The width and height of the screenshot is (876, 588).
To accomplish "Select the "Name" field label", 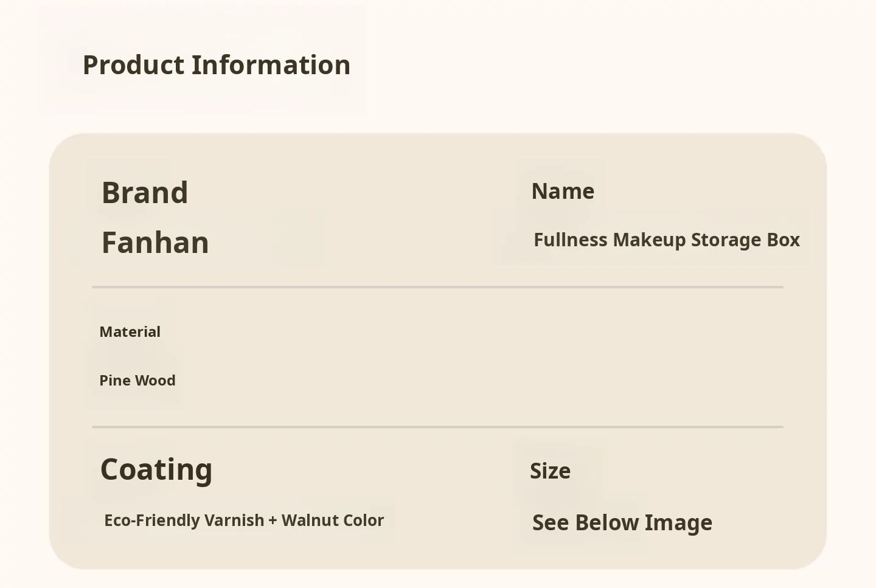I will click(563, 192).
